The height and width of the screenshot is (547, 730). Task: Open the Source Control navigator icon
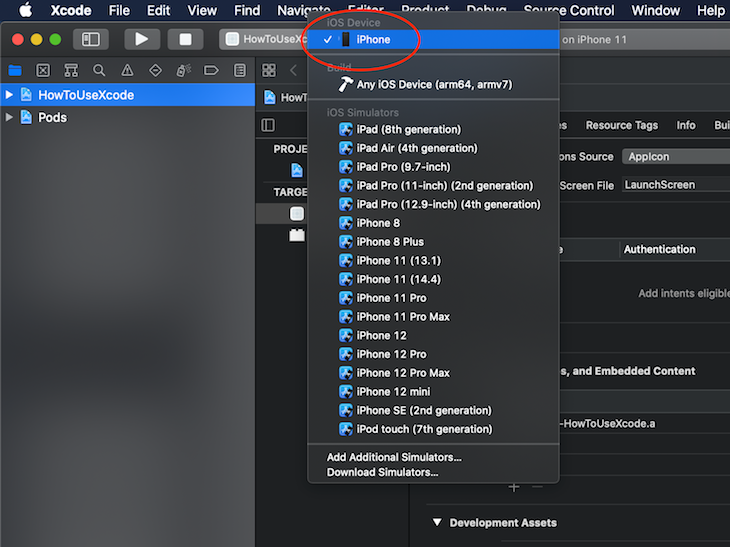(43, 70)
